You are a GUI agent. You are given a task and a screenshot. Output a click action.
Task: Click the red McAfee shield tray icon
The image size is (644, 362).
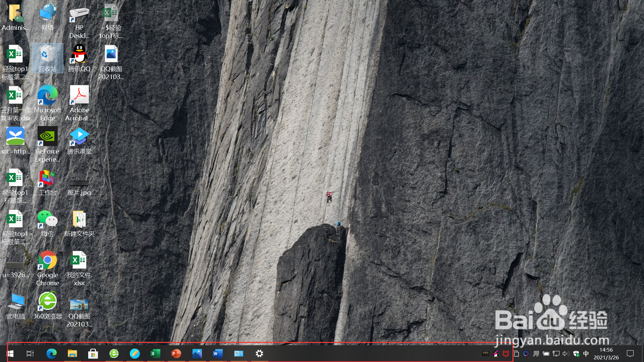pyautogui.click(x=506, y=354)
